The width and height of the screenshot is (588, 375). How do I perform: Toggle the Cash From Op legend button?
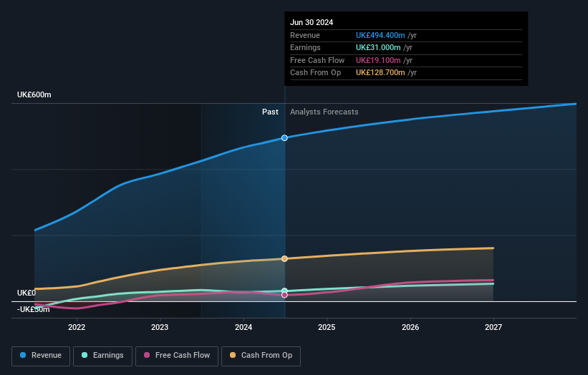pyautogui.click(x=261, y=356)
